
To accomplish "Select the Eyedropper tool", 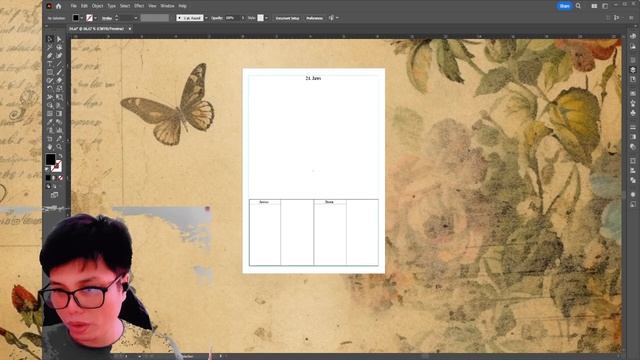I will pos(50,122).
